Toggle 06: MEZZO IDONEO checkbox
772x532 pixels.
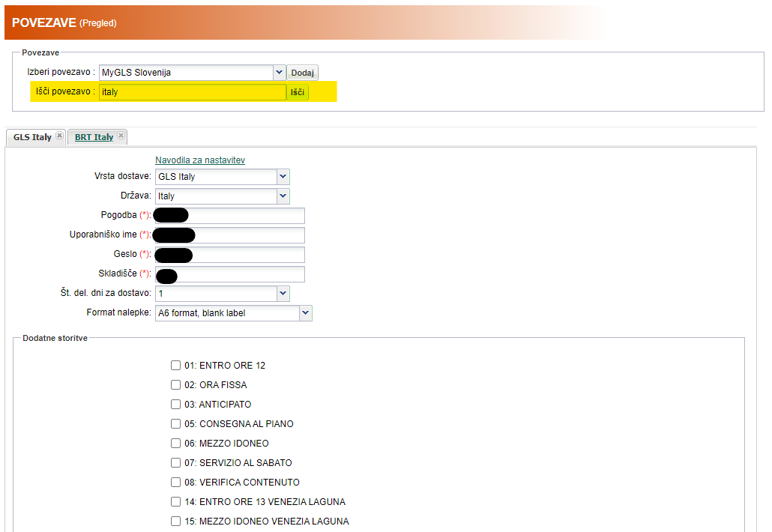tap(176, 443)
